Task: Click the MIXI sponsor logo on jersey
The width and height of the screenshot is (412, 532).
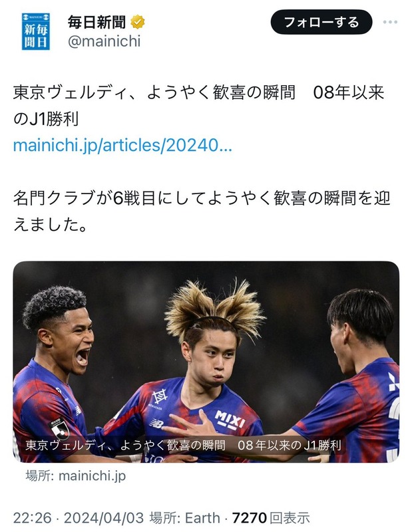Action: coord(230,420)
